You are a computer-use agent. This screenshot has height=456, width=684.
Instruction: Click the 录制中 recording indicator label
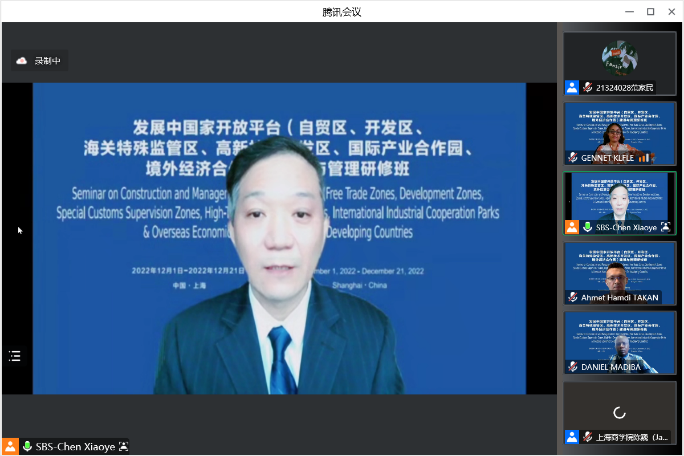click(48, 61)
